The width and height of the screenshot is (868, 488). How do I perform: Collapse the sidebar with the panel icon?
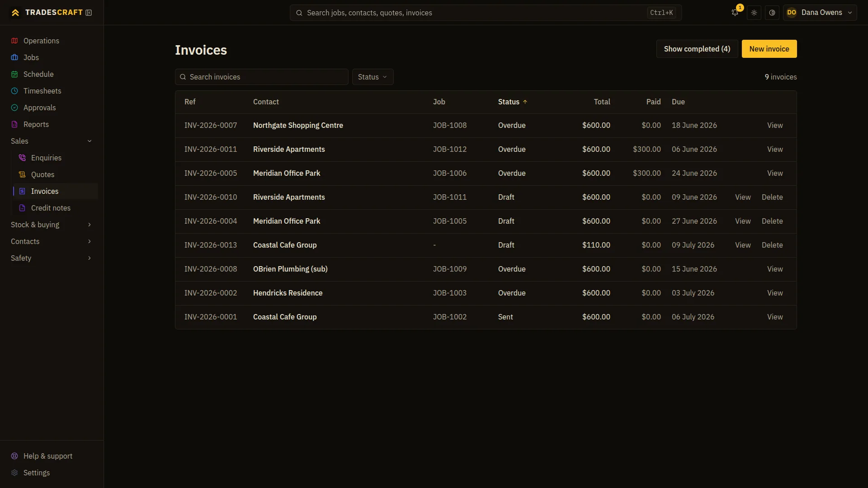point(89,13)
